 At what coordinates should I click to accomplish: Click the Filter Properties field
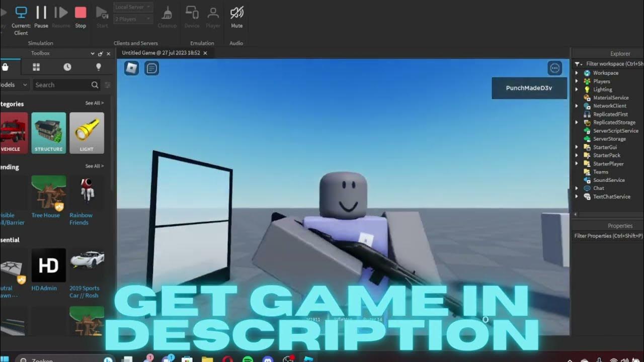(x=608, y=236)
